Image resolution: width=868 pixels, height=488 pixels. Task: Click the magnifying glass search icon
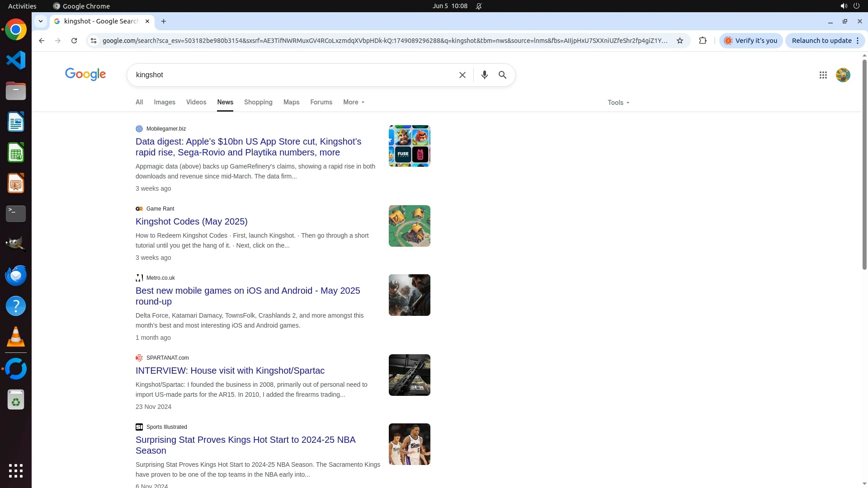click(502, 75)
